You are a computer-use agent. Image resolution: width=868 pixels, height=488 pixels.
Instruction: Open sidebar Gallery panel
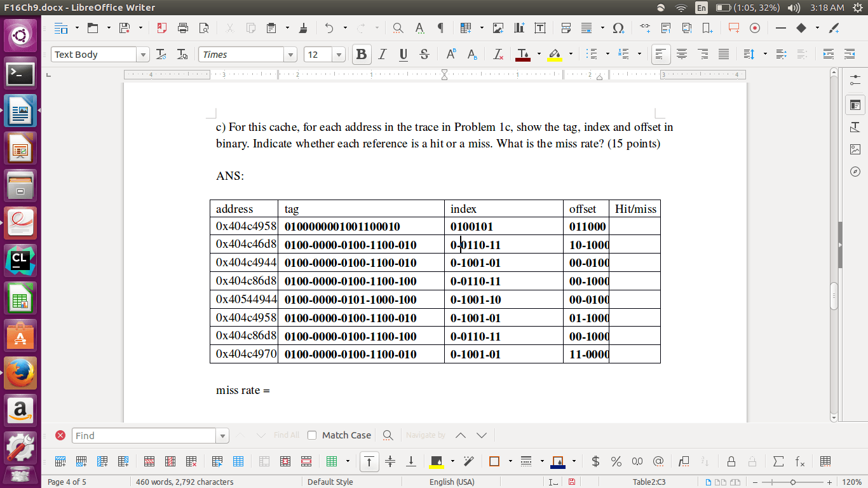[x=855, y=149]
